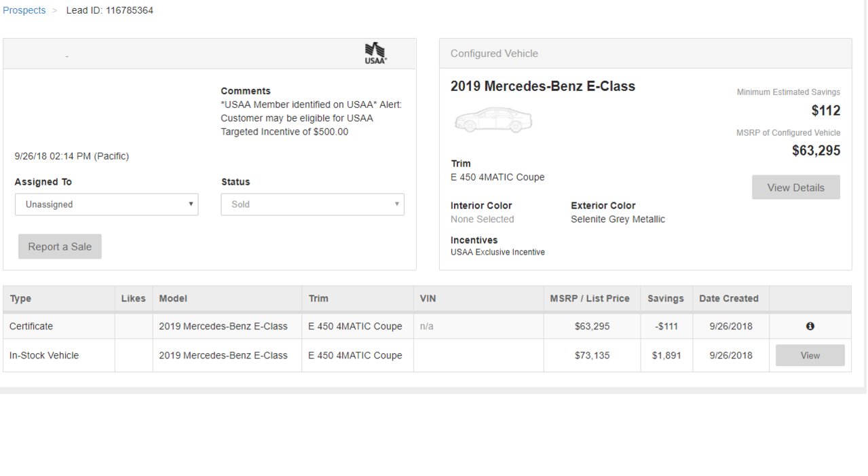Click the Configured Vehicle panel title
The image size is (868, 476).
pyautogui.click(x=494, y=54)
